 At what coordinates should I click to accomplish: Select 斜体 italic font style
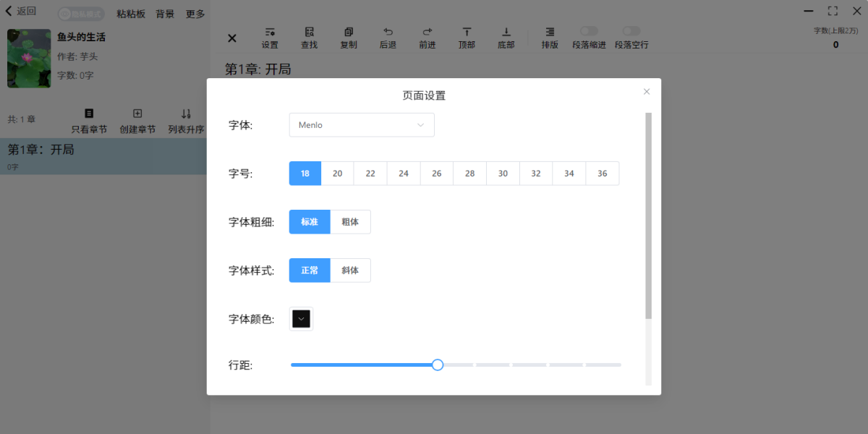(x=350, y=271)
